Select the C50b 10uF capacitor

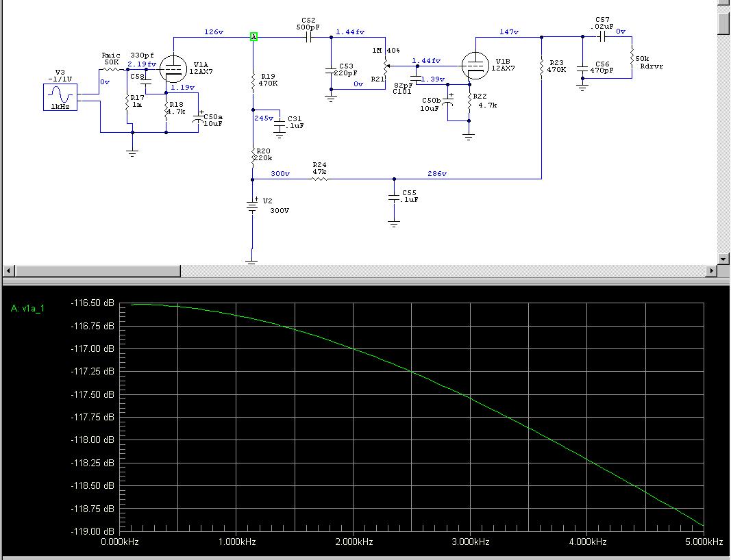(447, 103)
